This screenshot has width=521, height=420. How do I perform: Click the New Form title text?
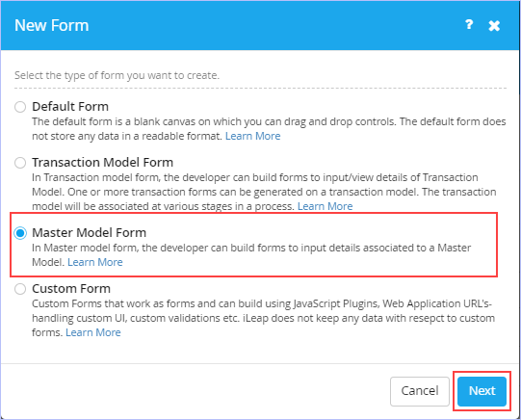(x=52, y=25)
